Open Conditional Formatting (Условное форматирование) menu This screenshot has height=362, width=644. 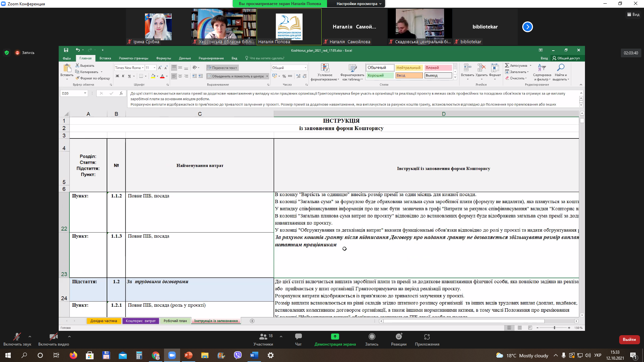pyautogui.click(x=325, y=72)
